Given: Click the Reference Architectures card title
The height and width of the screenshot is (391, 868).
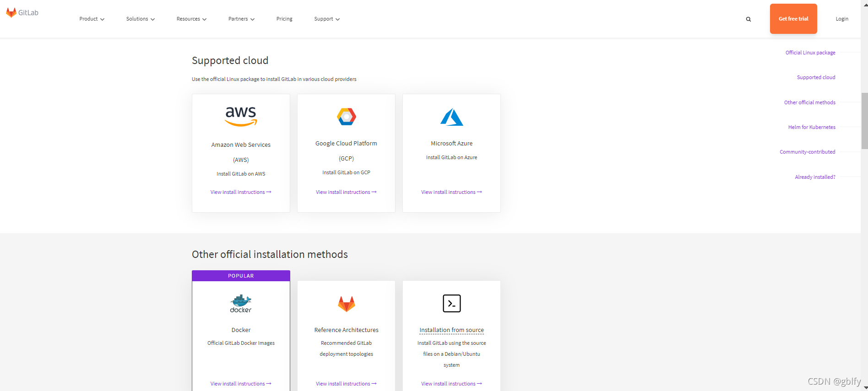Looking at the screenshot, I should tap(346, 330).
